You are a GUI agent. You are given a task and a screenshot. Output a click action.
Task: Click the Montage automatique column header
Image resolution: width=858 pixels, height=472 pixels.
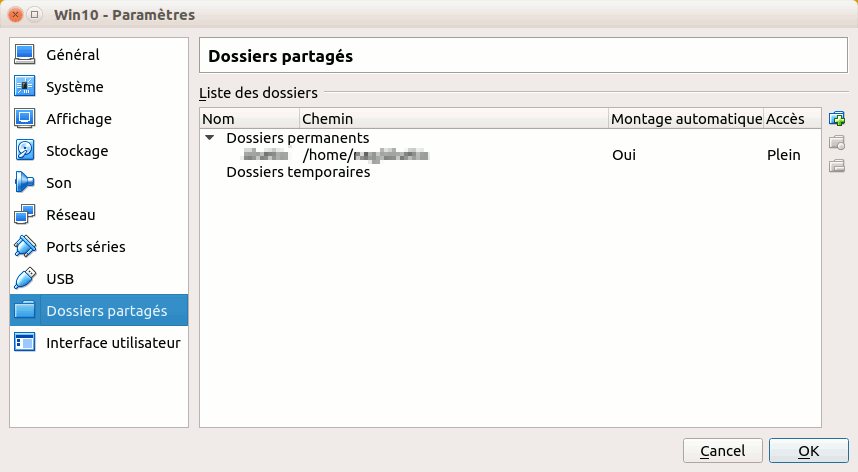686,119
